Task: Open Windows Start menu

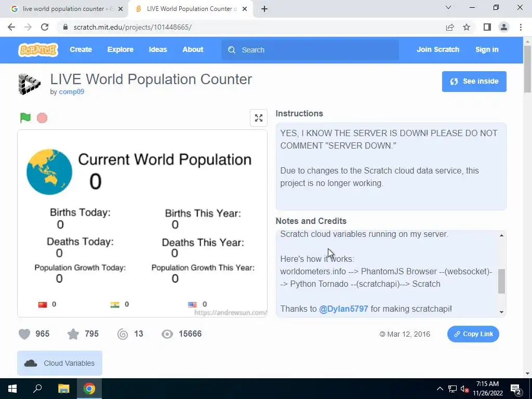Action: (x=12, y=389)
